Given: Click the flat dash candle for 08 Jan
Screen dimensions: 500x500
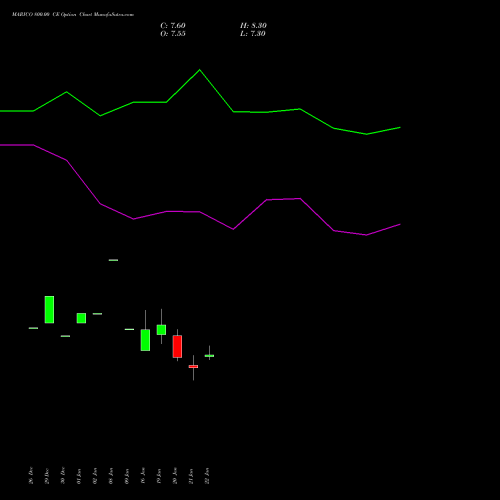Looking at the screenshot, I should pyautogui.click(x=113, y=260).
